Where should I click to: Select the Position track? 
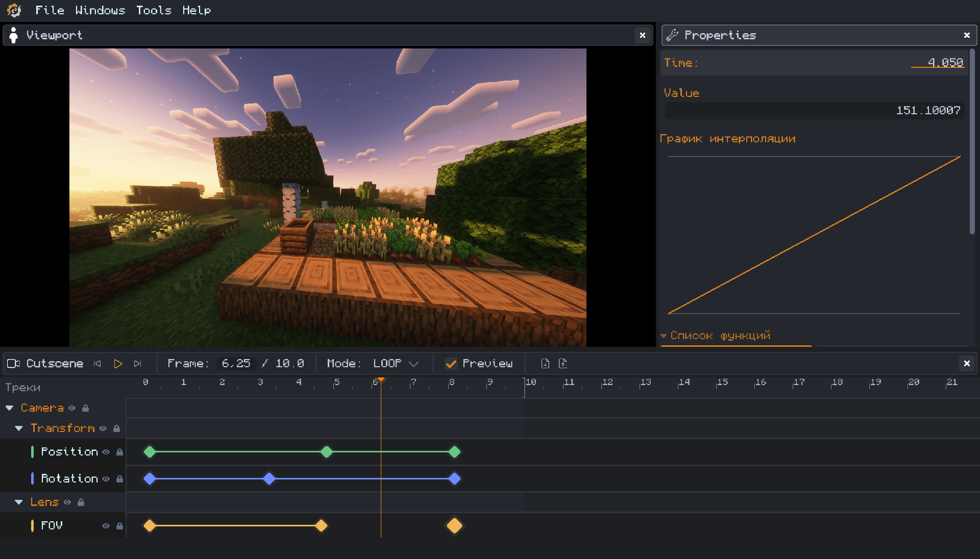click(69, 451)
